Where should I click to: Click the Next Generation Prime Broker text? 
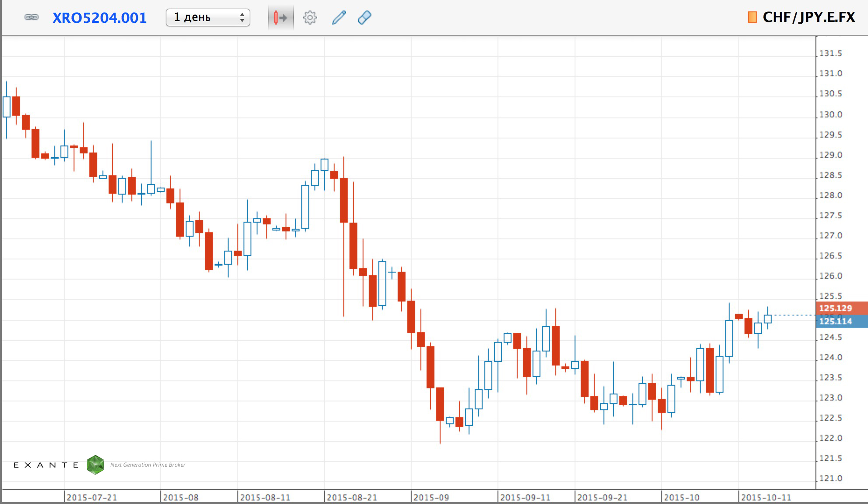[148, 465]
